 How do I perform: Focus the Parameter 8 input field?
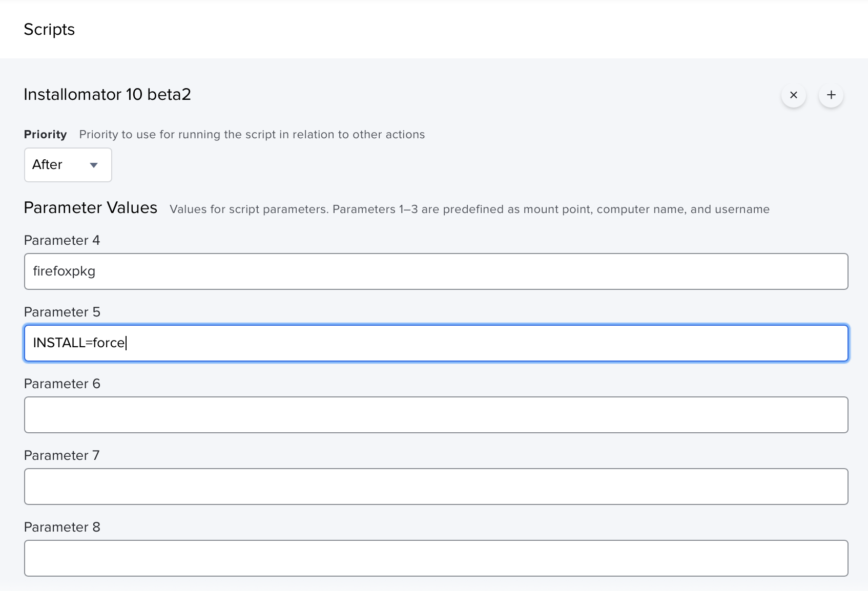[436, 558]
